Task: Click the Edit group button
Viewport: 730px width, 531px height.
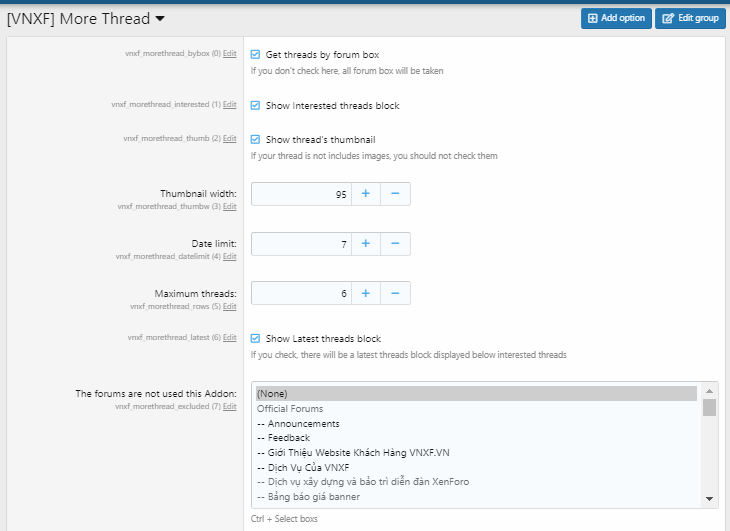Action: coord(690,18)
